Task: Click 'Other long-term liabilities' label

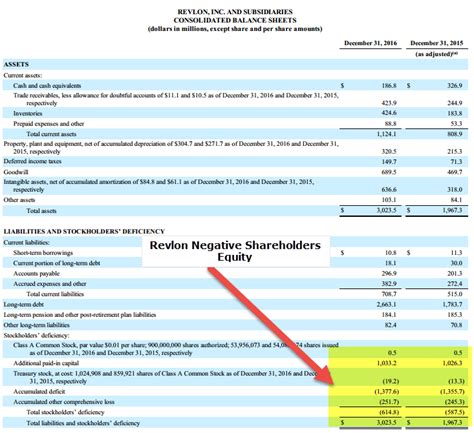Action: coord(36,325)
